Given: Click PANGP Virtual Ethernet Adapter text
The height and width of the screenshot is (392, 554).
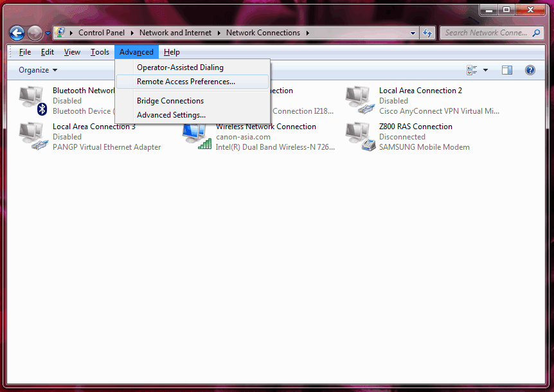Looking at the screenshot, I should coord(107,147).
